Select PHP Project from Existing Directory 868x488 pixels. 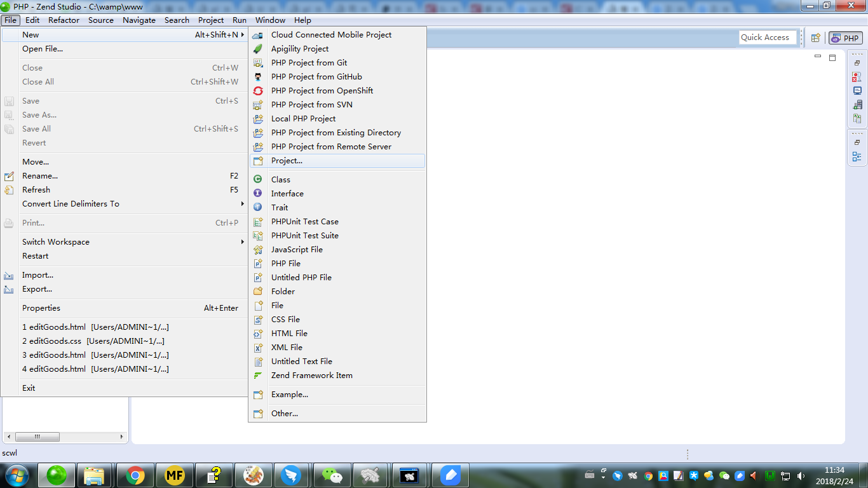pos(337,133)
